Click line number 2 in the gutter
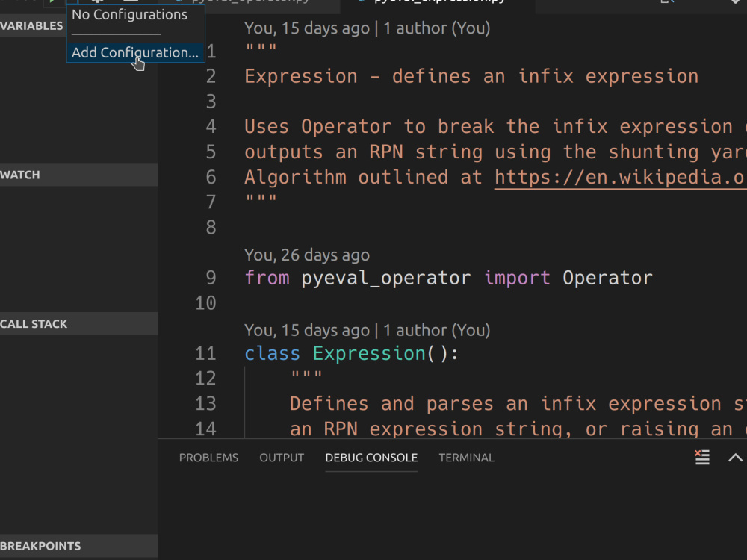The height and width of the screenshot is (560, 747). coord(211,77)
